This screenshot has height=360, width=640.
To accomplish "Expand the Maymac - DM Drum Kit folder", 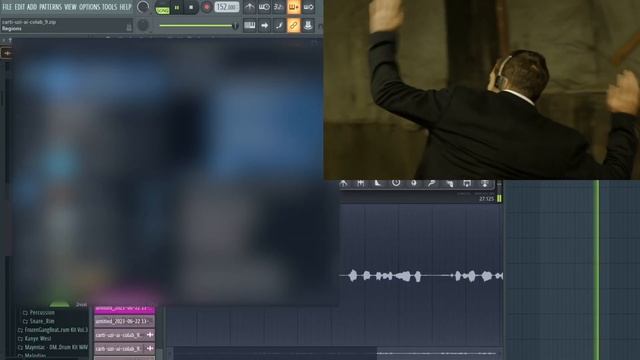I will (x=53, y=347).
